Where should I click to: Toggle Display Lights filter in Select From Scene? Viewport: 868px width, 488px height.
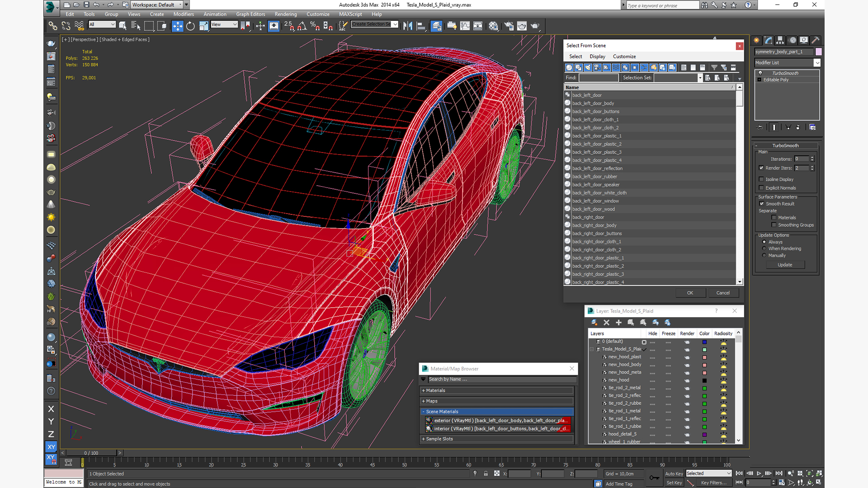click(588, 68)
